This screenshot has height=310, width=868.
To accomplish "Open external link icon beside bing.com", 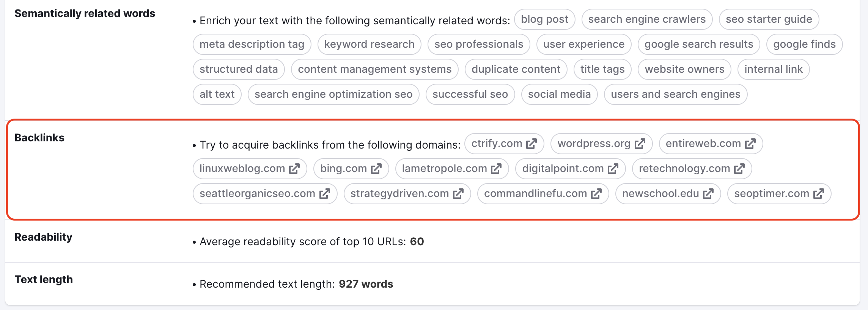I will pyautogui.click(x=377, y=169).
